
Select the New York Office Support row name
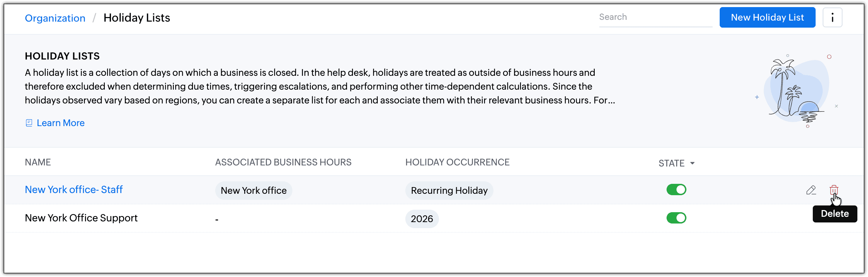point(81,218)
